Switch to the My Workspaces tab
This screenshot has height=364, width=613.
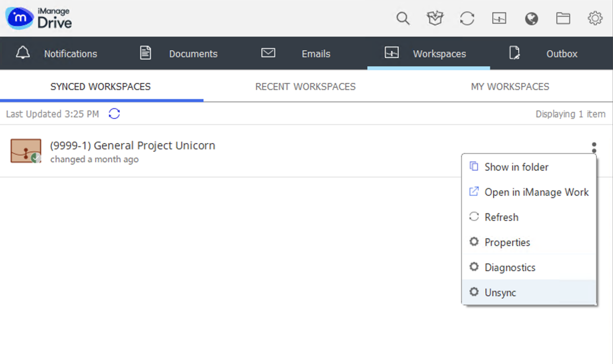510,87
